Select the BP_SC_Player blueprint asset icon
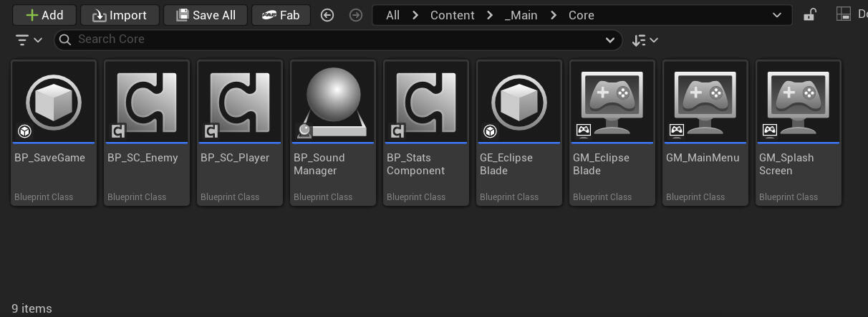 (240, 102)
